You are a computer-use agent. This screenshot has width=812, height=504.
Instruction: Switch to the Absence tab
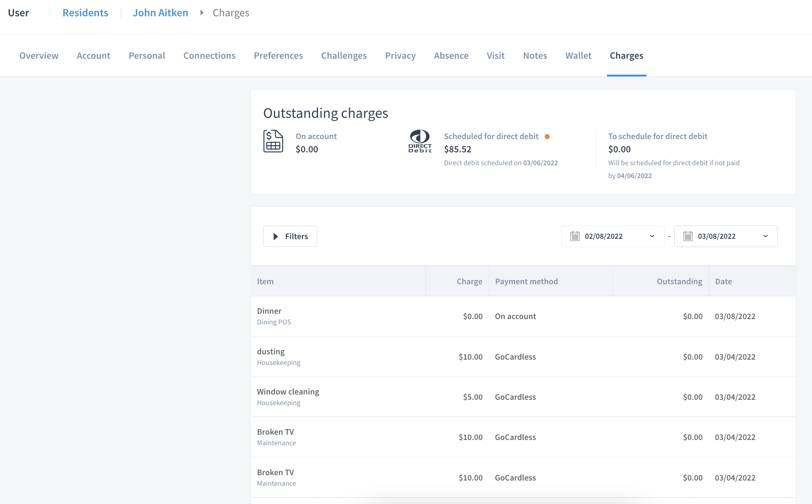451,56
